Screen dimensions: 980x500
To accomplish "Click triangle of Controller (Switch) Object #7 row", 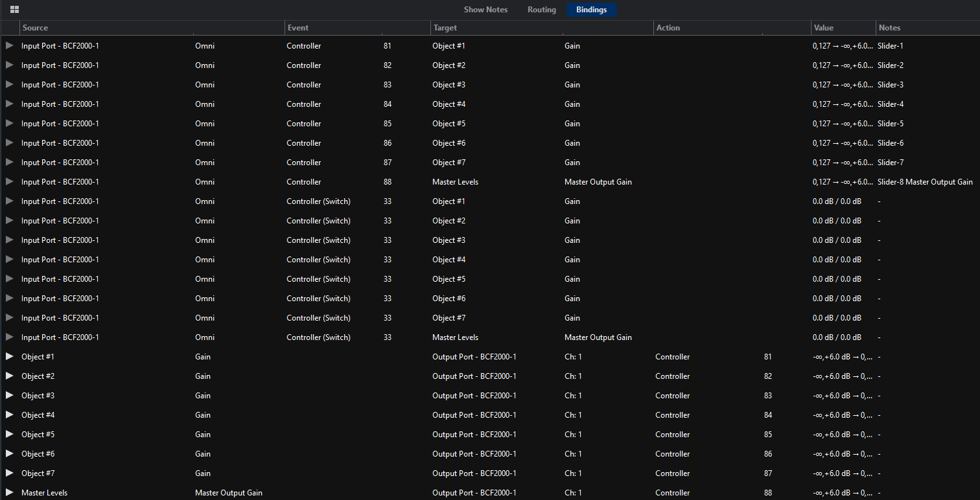I will tap(9, 318).
